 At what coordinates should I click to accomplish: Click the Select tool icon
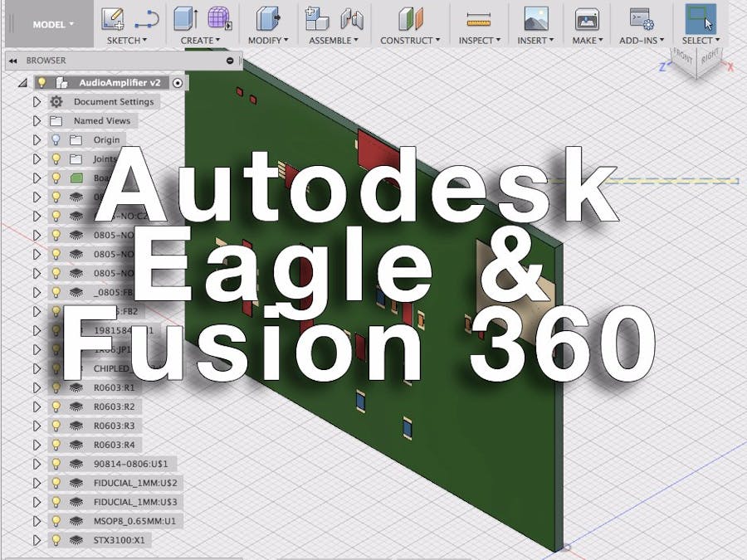[701, 19]
